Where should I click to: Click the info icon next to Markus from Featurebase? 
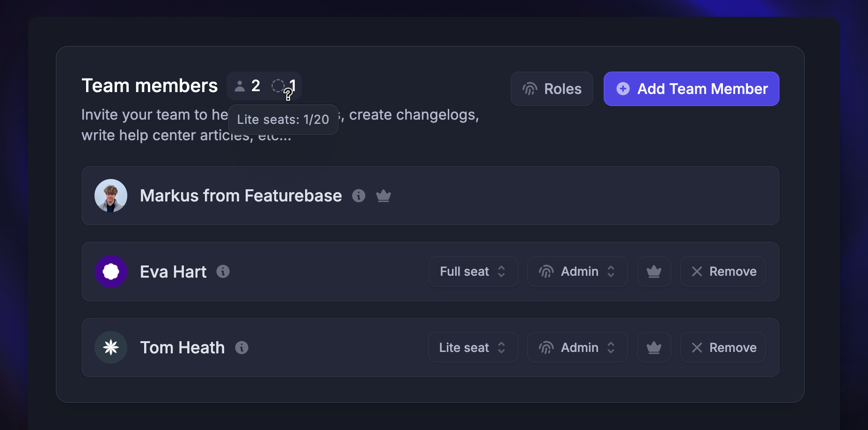[359, 196]
